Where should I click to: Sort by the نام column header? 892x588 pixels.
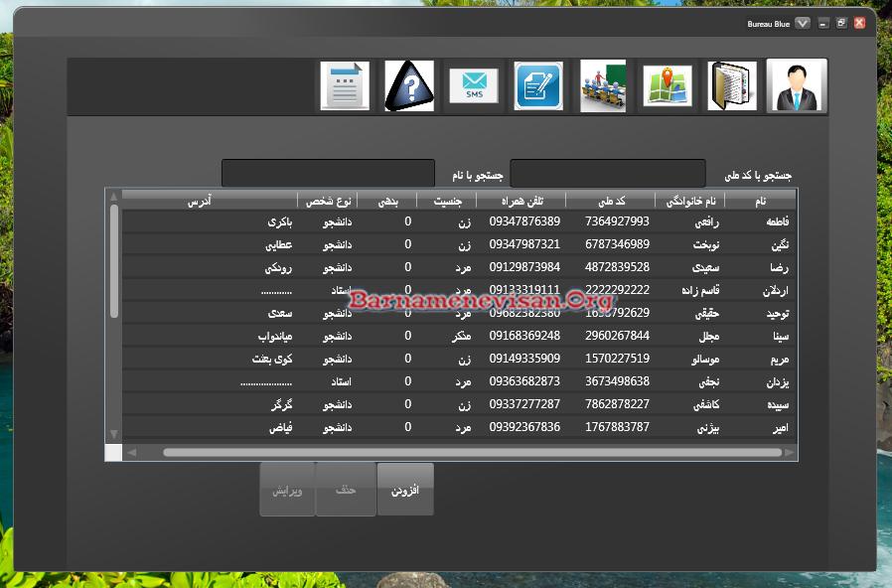point(760,201)
